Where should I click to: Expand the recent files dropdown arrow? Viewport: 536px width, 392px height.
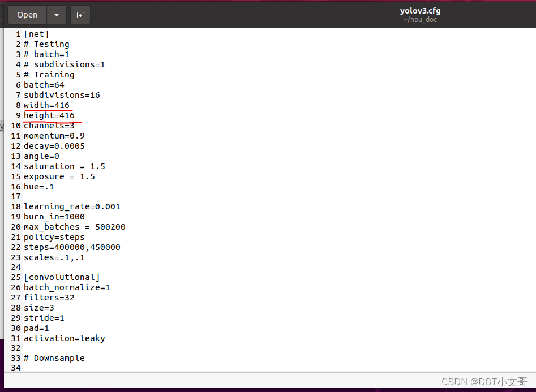[57, 15]
